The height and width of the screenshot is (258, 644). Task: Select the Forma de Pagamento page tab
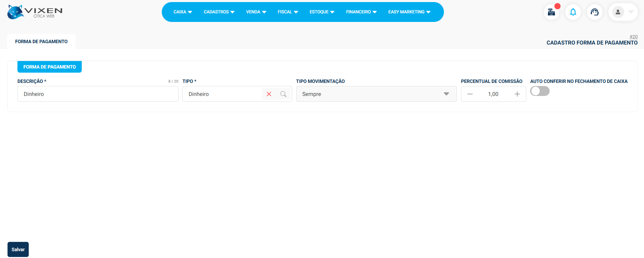41,41
